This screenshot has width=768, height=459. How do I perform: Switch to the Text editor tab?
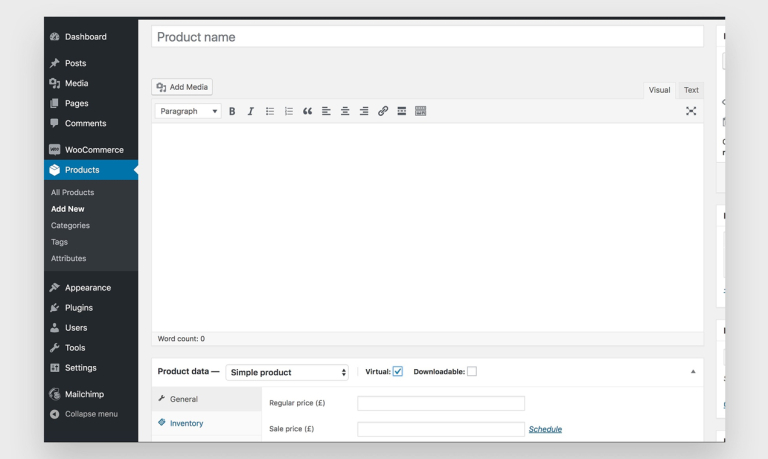point(691,90)
